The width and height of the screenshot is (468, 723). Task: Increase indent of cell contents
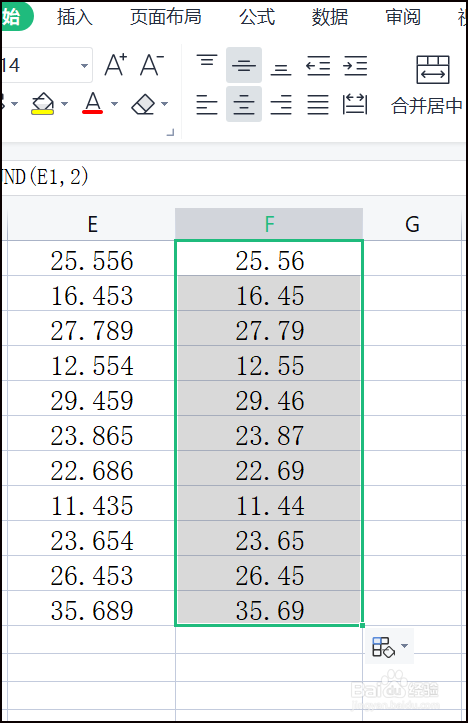click(x=355, y=65)
